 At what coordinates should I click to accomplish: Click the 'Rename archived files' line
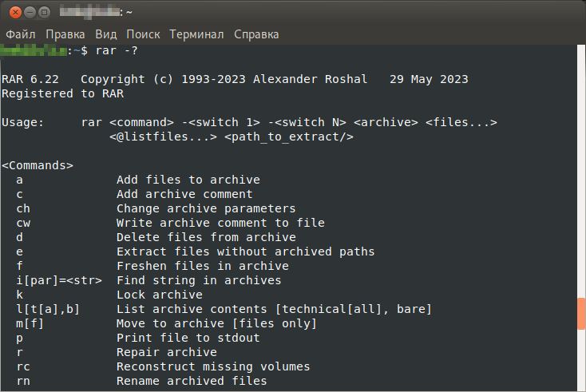click(192, 381)
